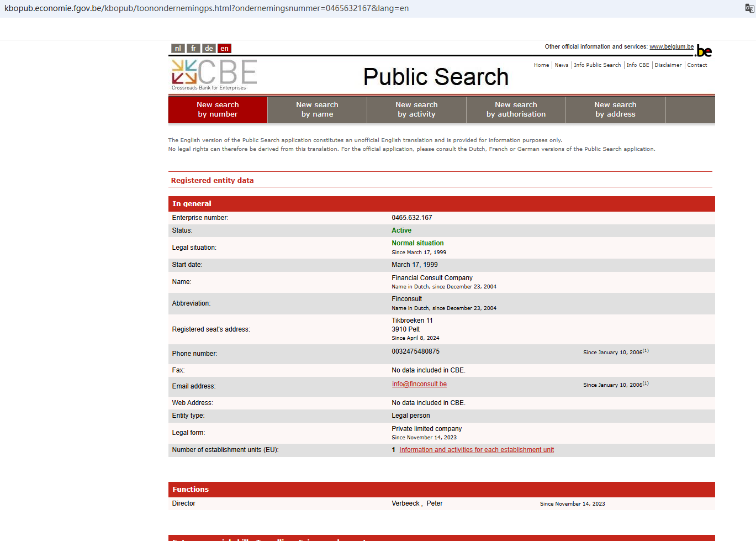Image resolution: width=756 pixels, height=541 pixels.
Task: Click the Private limited company value
Action: (427, 429)
